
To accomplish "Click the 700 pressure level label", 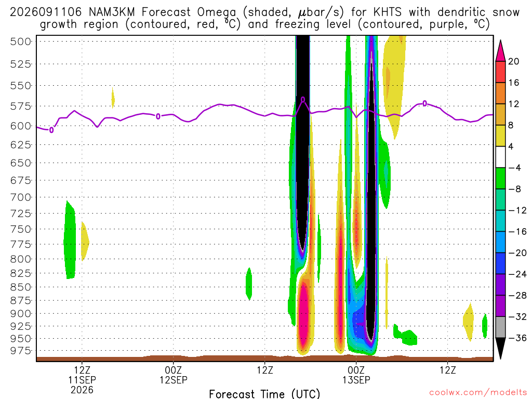I will (21, 197).
